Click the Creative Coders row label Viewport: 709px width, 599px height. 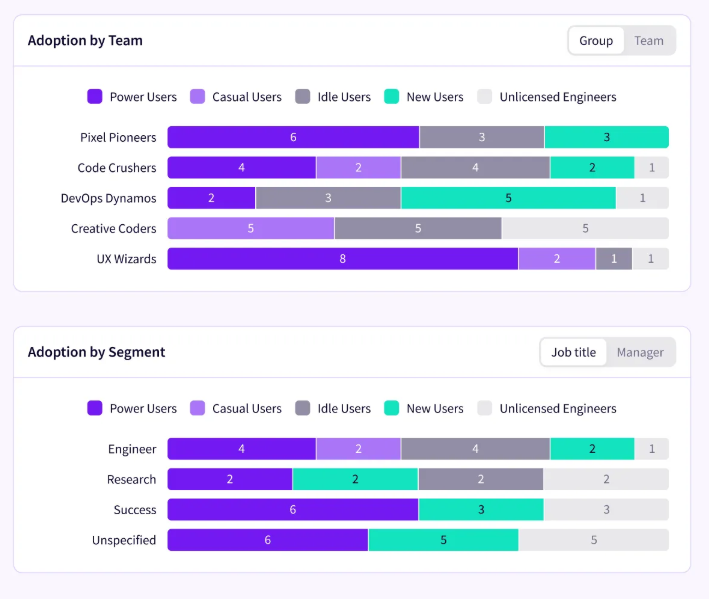(x=113, y=228)
